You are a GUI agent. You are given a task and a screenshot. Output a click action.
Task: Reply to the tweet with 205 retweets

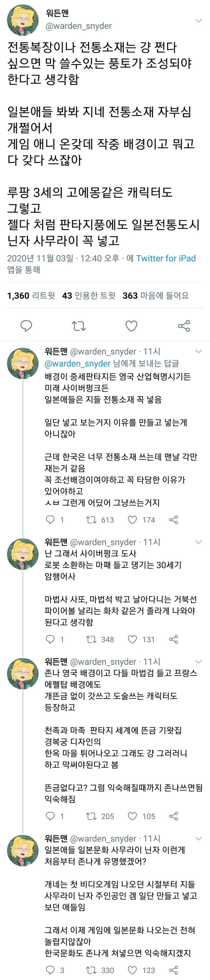50,816
